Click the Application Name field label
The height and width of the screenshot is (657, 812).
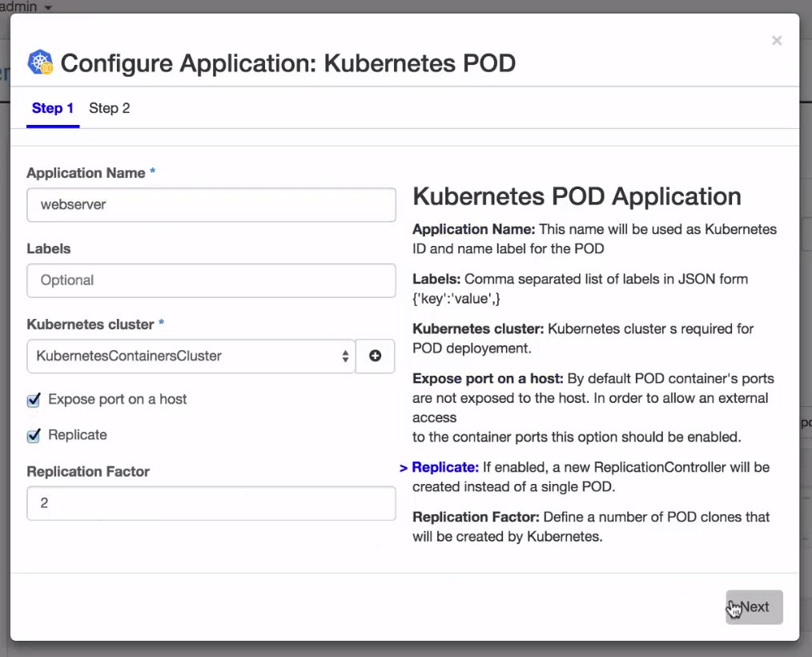pyautogui.click(x=86, y=173)
